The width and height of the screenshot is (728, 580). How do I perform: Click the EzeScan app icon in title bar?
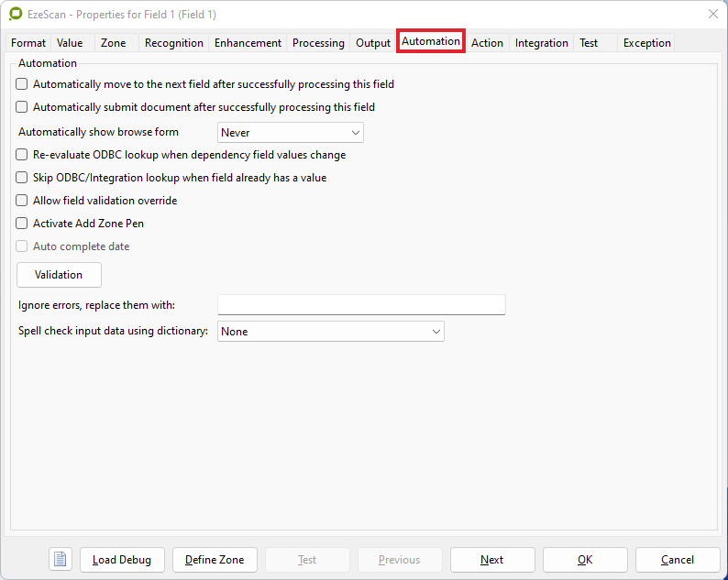16,15
